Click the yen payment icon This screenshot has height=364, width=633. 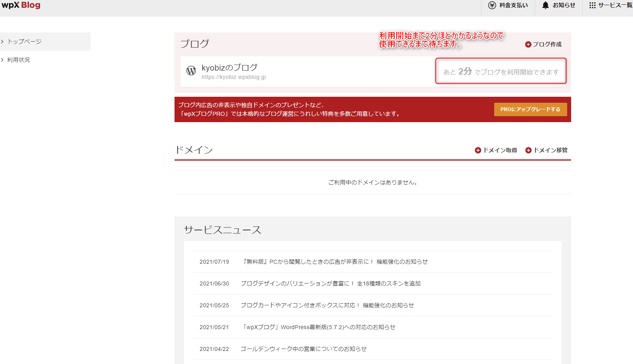click(492, 5)
